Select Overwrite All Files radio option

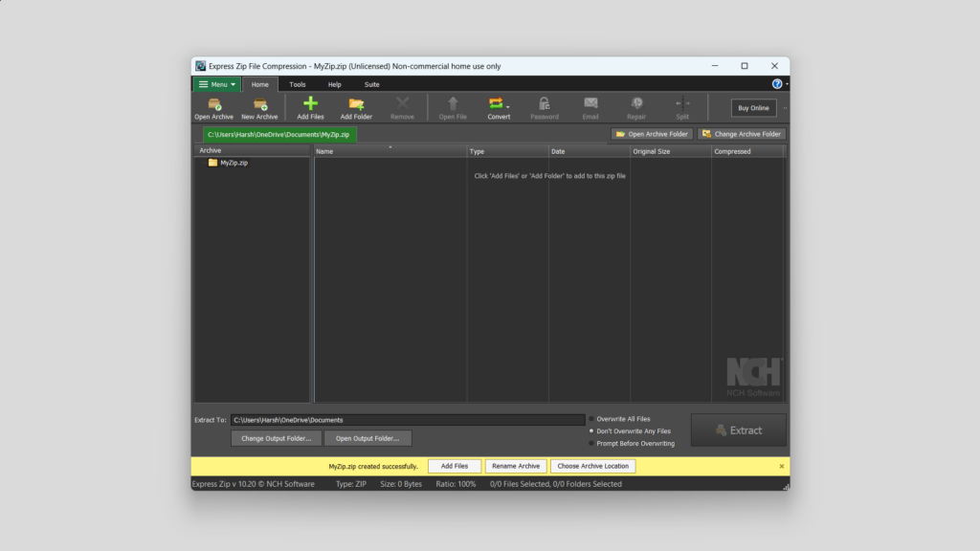pyautogui.click(x=591, y=419)
